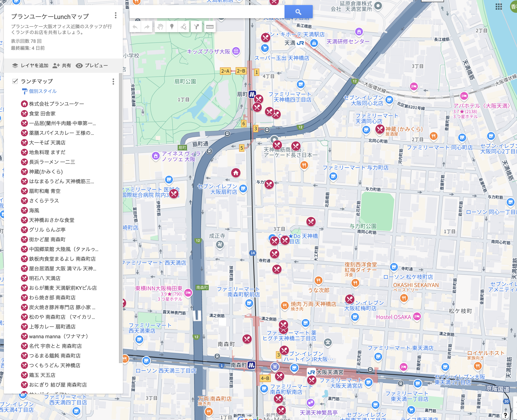Viewport: 517px width, 420px height.
Task: Click restaurant icon beside 食堂 田舎家
Action: pyautogui.click(x=24, y=114)
